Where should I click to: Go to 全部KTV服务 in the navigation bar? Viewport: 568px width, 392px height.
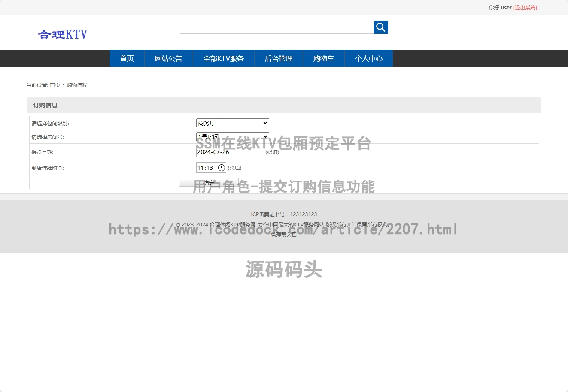(x=224, y=58)
